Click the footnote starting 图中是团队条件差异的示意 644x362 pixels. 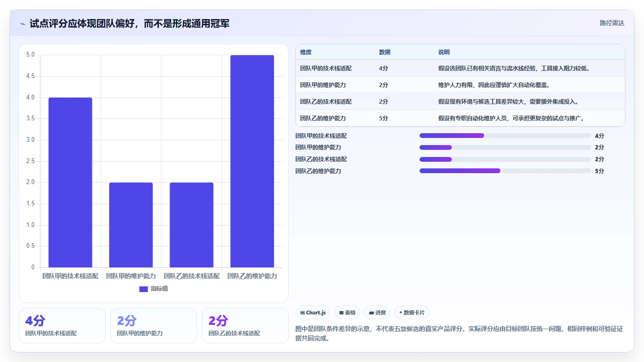459,333
